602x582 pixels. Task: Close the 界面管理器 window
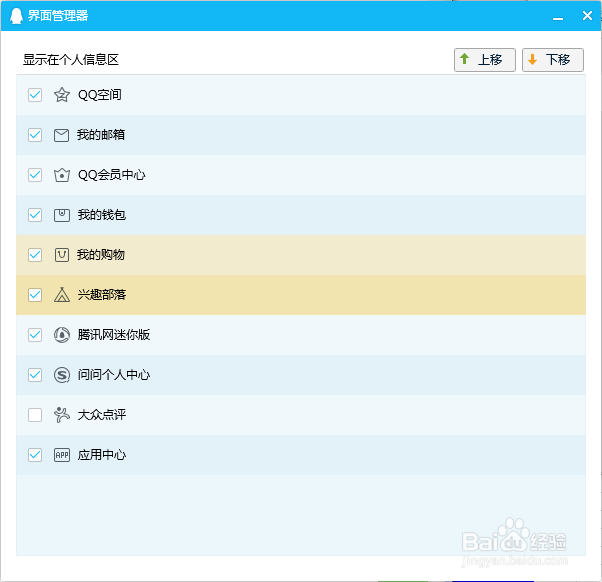tap(587, 16)
